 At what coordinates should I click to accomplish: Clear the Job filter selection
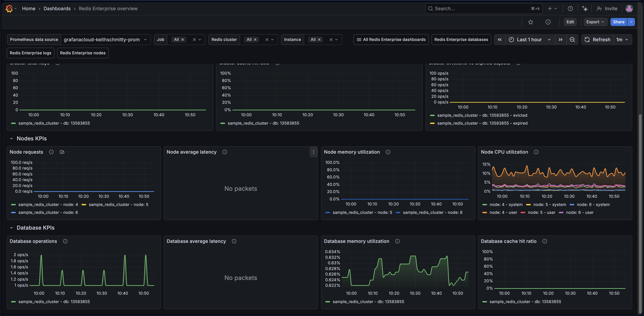[x=194, y=40]
